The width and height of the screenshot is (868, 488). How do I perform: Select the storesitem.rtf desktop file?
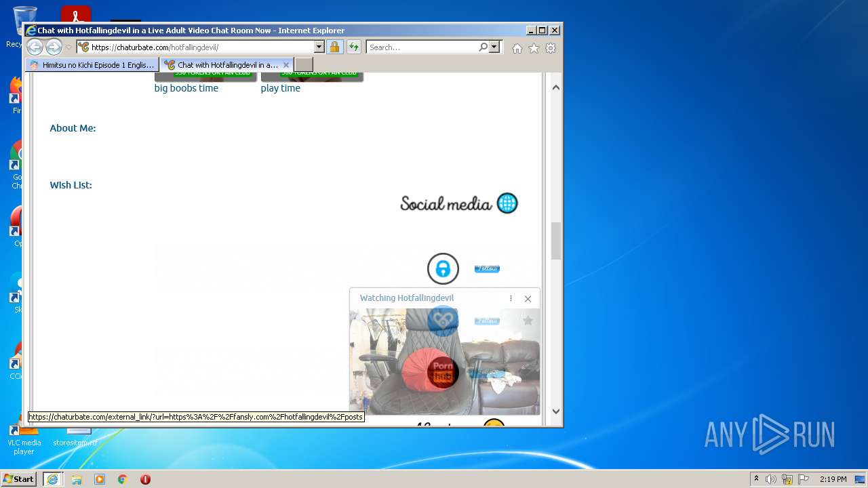point(75,437)
